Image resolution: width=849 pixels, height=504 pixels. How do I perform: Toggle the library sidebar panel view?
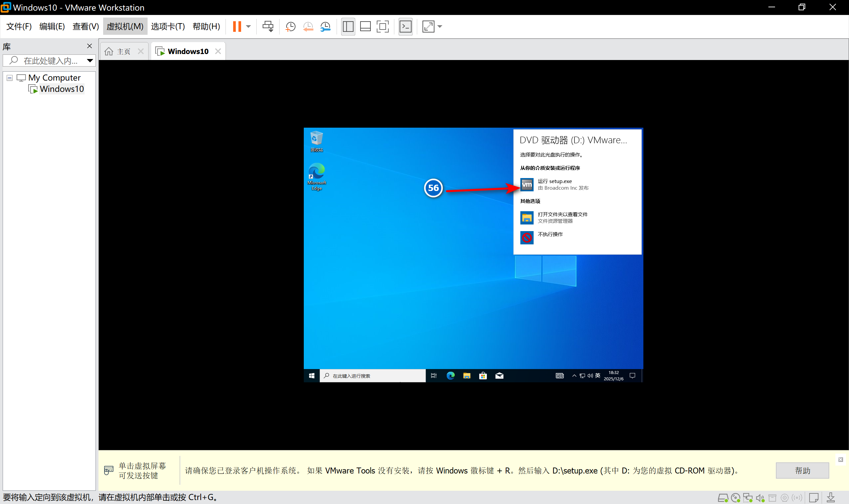348,27
